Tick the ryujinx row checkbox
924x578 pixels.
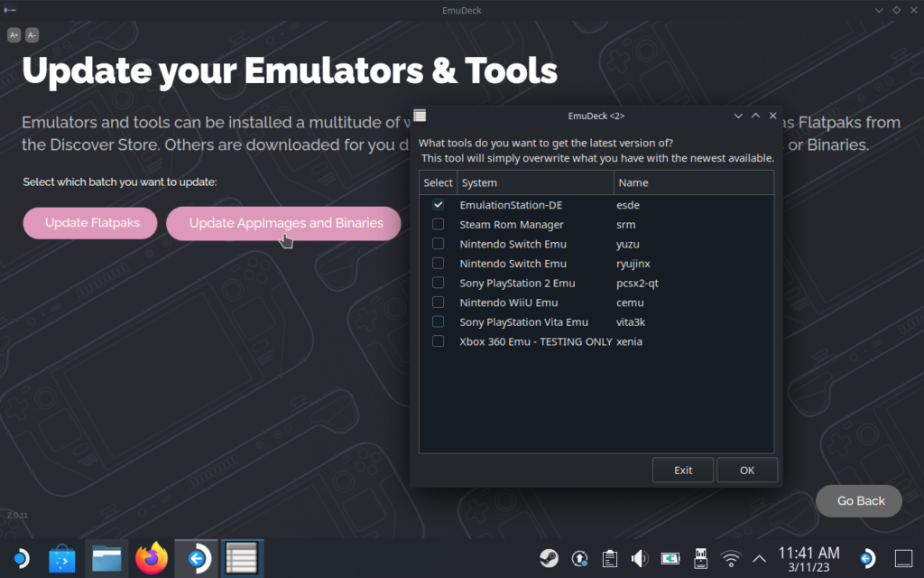click(438, 263)
